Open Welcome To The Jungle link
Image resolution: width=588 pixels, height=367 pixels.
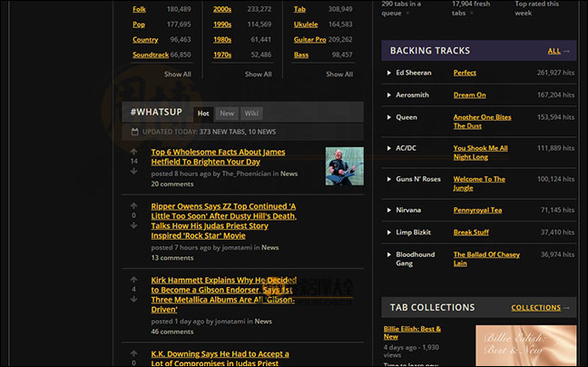click(479, 183)
